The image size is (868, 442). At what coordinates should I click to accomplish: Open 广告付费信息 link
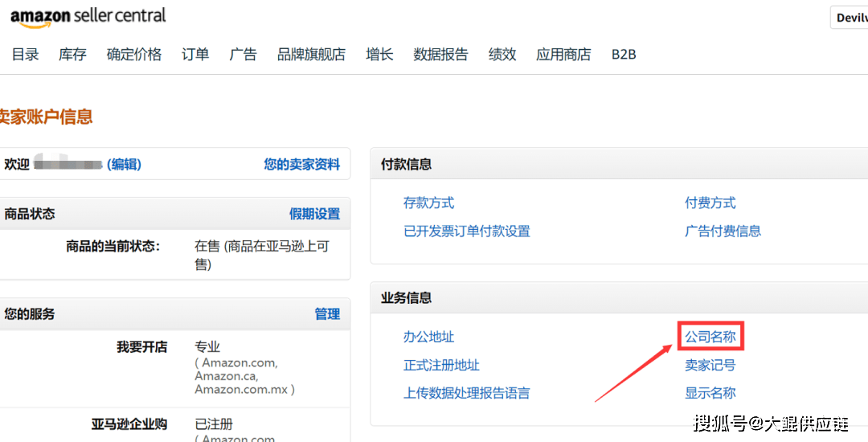[723, 231]
